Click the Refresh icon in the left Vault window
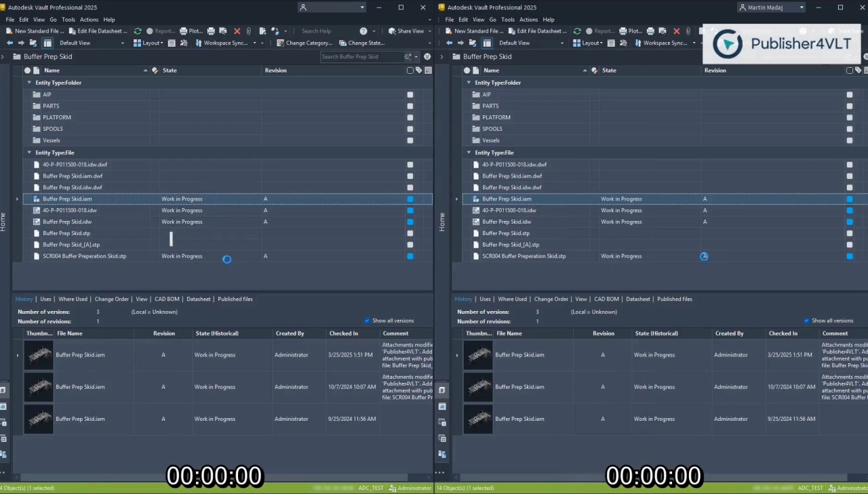868x494 pixels. coord(138,31)
